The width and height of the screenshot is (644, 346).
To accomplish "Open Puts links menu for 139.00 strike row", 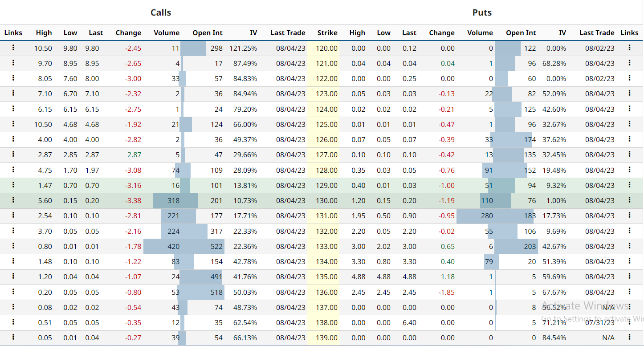I will tap(629, 337).
